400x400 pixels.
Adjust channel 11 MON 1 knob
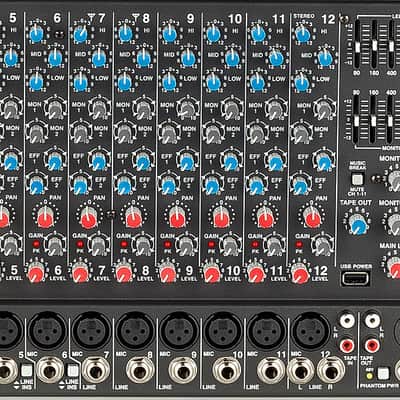(275, 108)
